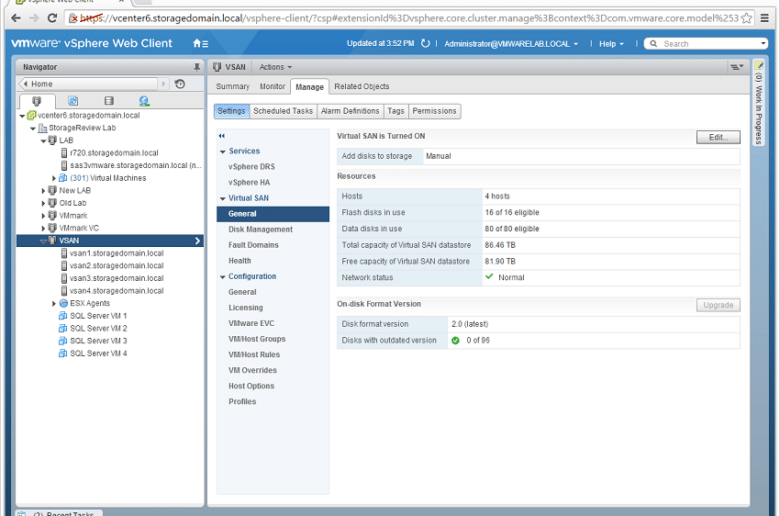
Task: Open vSphere HA settings
Action: (249, 182)
